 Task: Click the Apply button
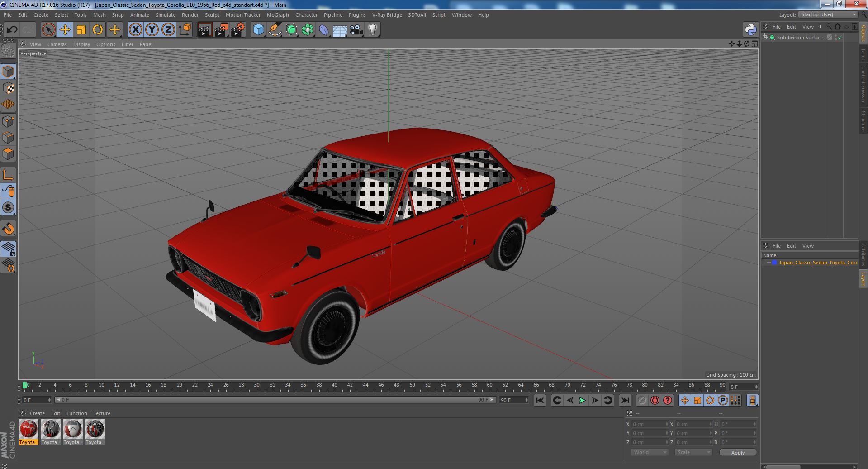click(738, 452)
